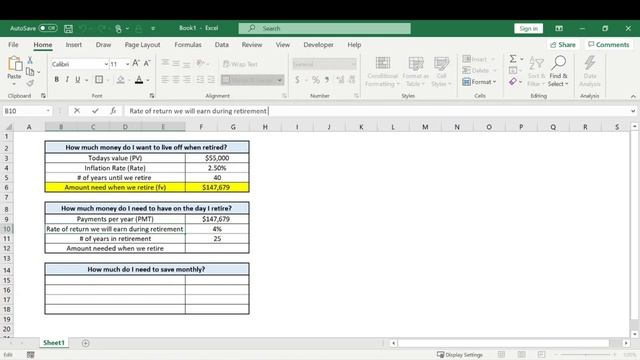Viewport: 640px width, 360px height.
Task: Select the yellow $147,679 cell
Action: (217, 187)
